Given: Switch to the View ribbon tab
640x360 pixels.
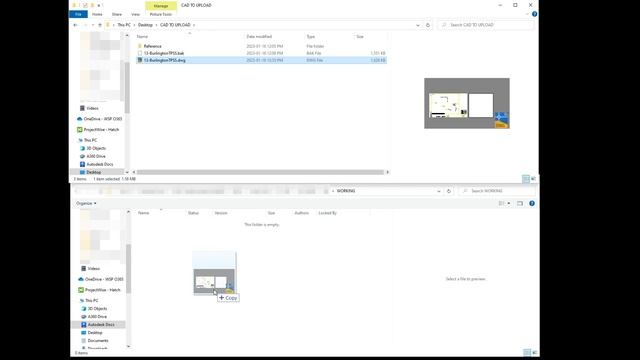Looking at the screenshot, I should [x=136, y=14].
